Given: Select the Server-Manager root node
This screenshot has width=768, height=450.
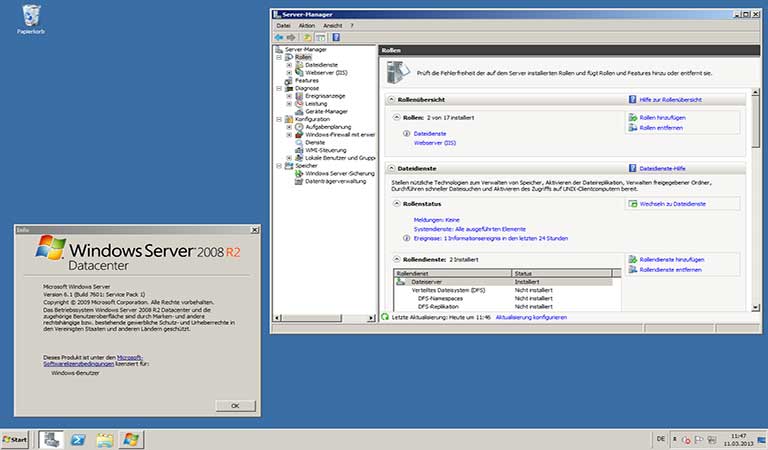Looking at the screenshot, I should click(x=306, y=49).
